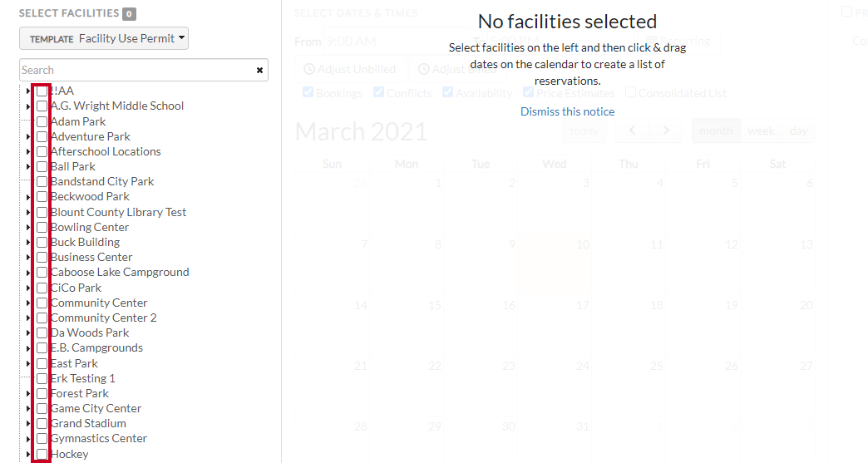Viewport: 868px width, 463px height.
Task: Tick the East Park checkbox
Action: (x=42, y=363)
